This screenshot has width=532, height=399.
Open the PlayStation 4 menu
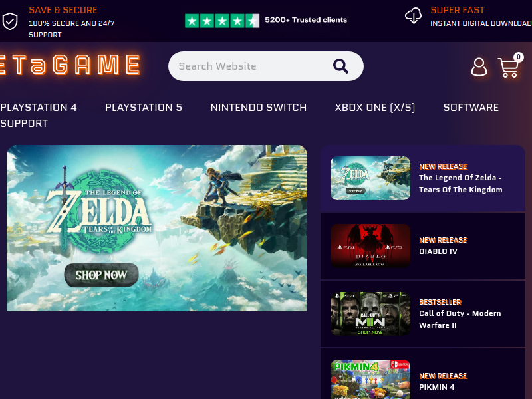tap(39, 108)
